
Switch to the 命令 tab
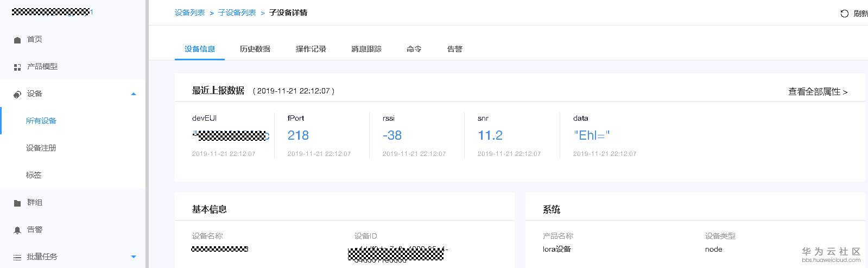pos(414,49)
